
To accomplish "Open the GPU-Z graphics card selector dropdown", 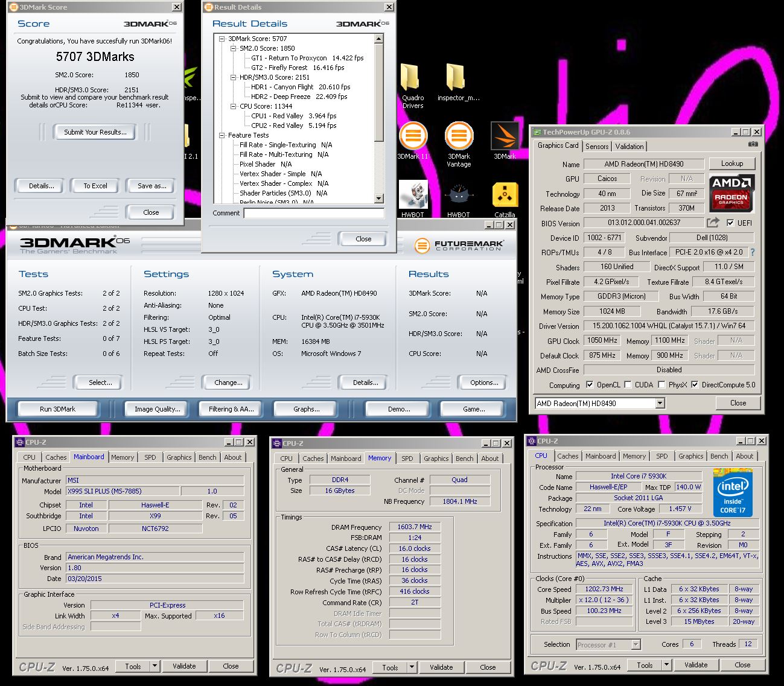I will point(660,403).
